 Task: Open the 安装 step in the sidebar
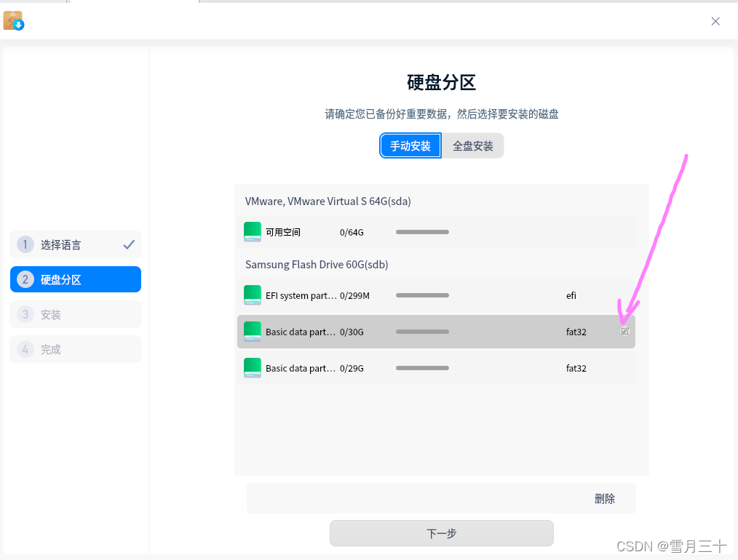75,314
